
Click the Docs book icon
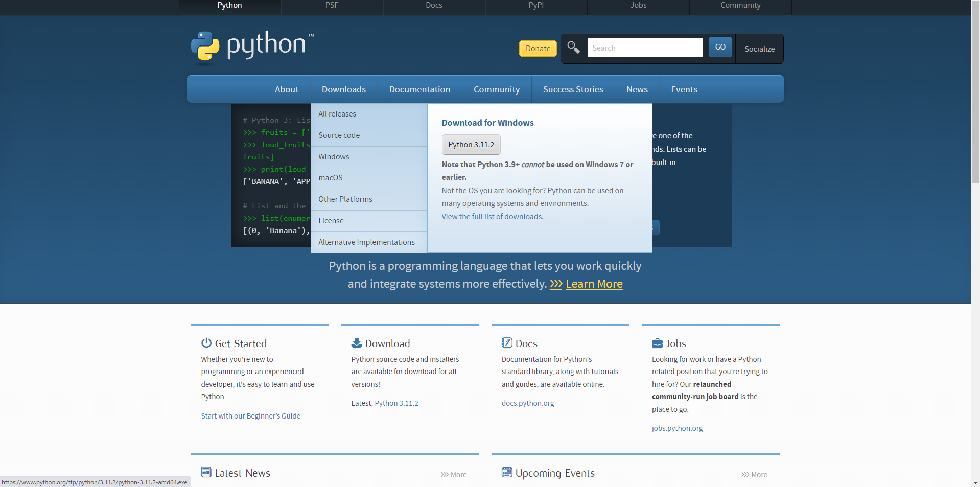pyautogui.click(x=506, y=342)
